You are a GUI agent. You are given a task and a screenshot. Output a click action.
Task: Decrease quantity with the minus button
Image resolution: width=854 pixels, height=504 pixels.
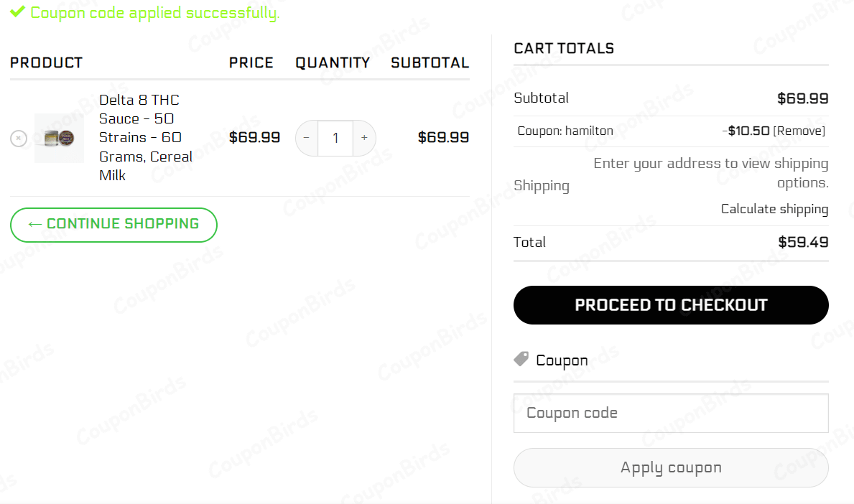coord(307,138)
